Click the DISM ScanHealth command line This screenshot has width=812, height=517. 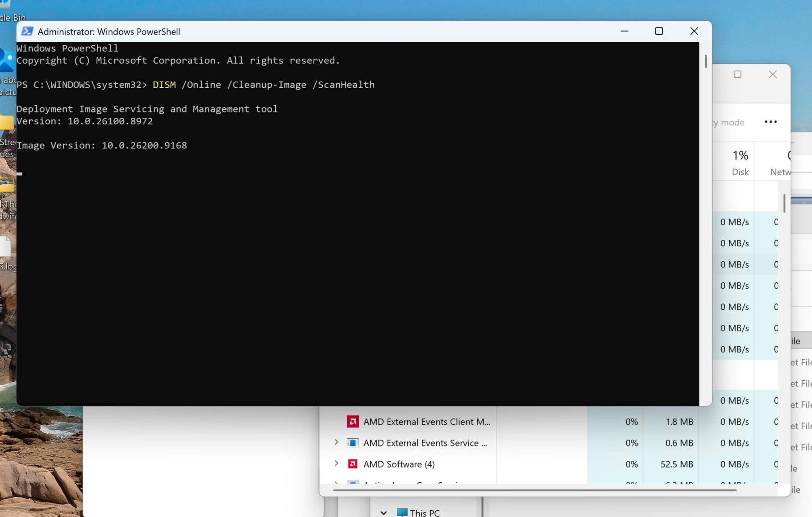(264, 85)
